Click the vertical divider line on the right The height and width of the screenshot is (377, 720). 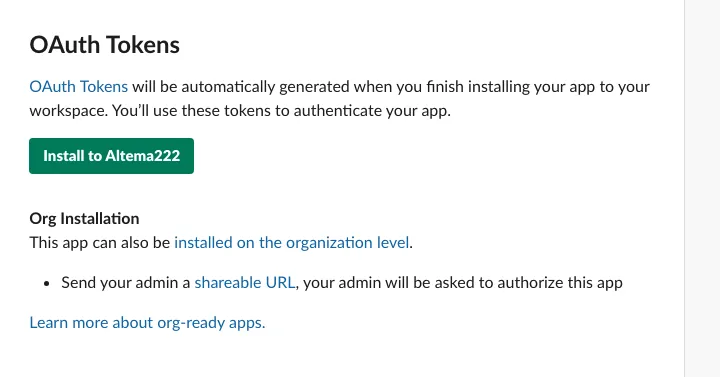(x=685, y=188)
